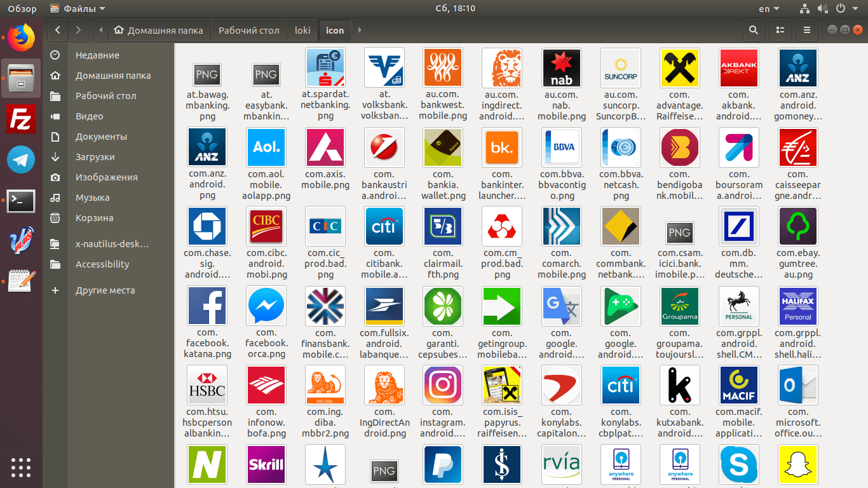Image resolution: width=868 pixels, height=488 pixels.
Task: Launch Firefox from the dock
Action: pos(21,37)
